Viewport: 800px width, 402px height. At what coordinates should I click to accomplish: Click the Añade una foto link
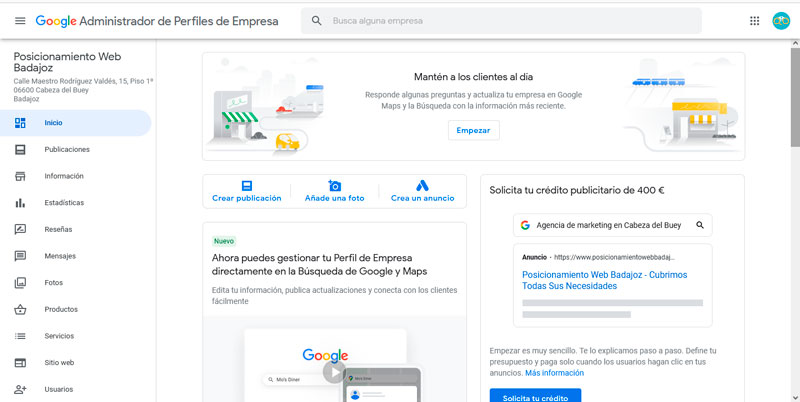335,198
